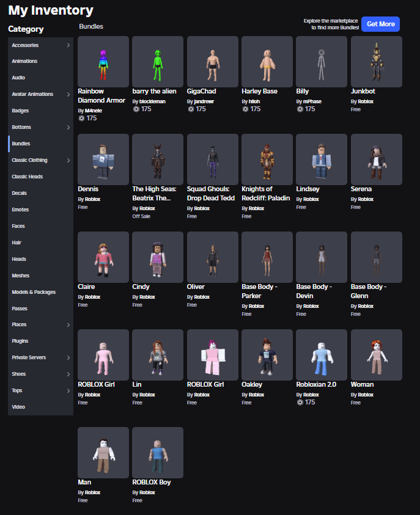Viewport: 420px width, 515px height.
Task: Open the Junkbot bundle thumbnail
Action: [377, 62]
